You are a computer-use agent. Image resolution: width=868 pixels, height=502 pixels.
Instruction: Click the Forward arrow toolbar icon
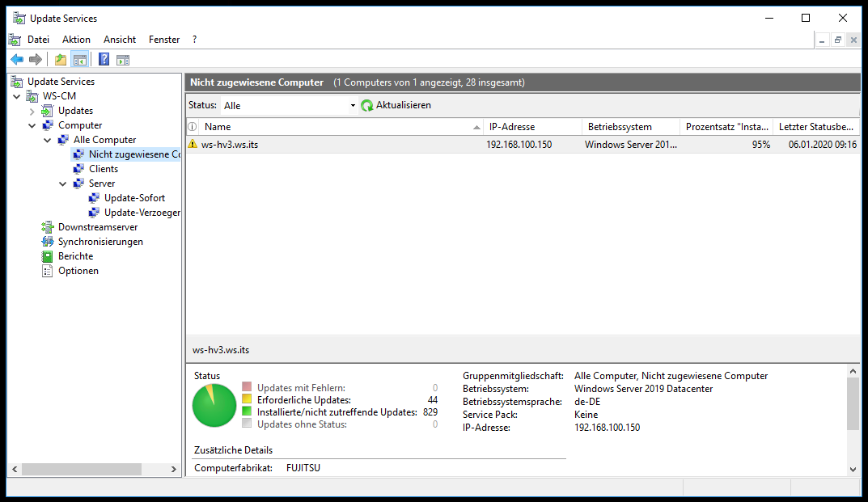click(36, 59)
